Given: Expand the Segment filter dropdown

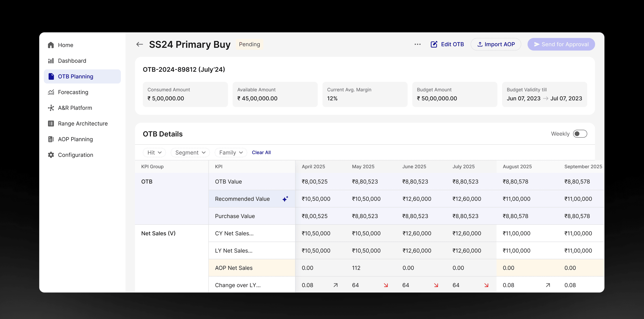Looking at the screenshot, I should [x=190, y=153].
